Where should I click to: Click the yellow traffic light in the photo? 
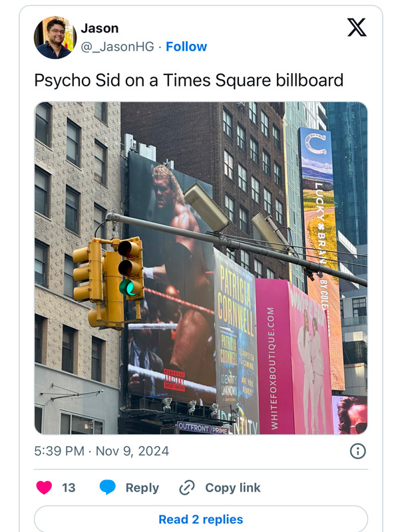pos(108,283)
